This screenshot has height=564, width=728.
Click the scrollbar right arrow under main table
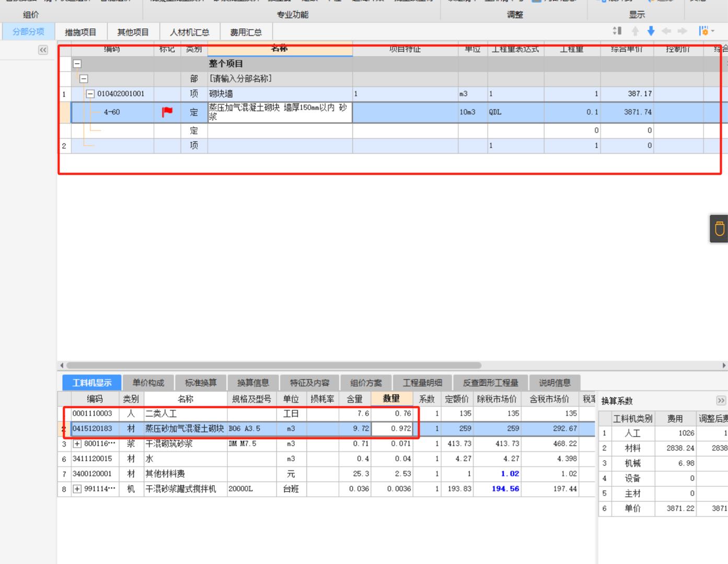724,366
